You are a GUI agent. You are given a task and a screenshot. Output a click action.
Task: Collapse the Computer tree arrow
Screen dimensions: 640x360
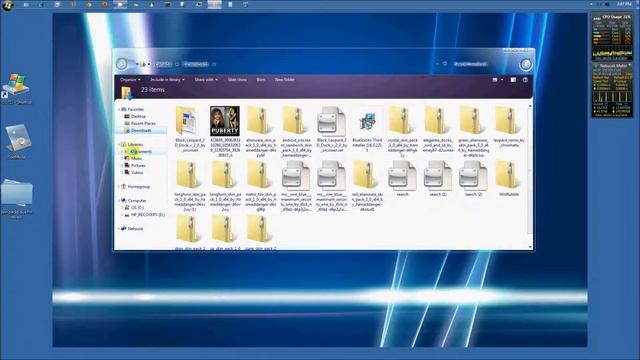119,201
